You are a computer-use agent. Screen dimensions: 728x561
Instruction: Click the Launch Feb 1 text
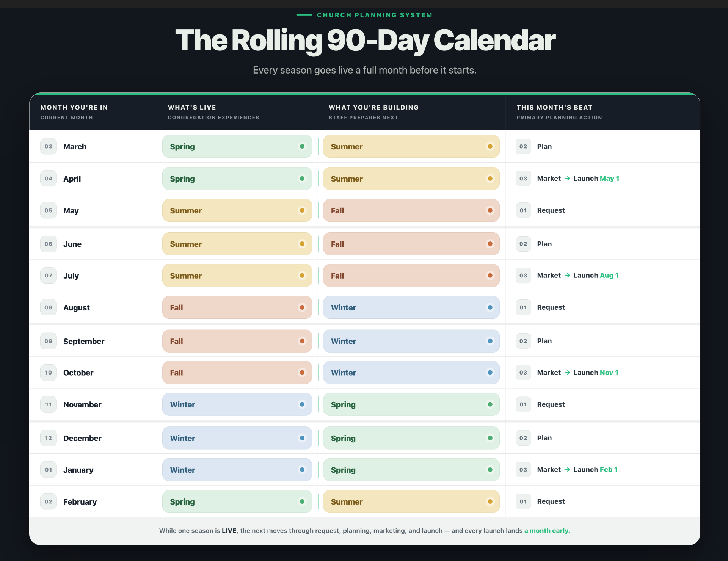[595, 470]
